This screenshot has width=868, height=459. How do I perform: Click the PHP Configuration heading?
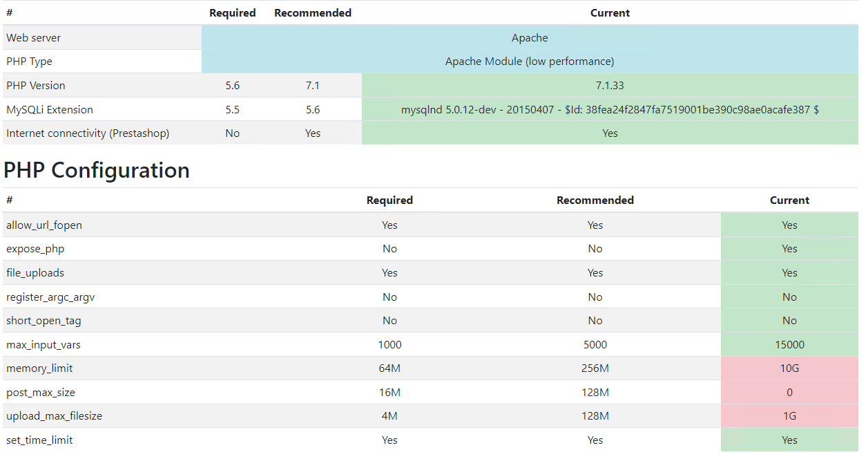tap(97, 170)
